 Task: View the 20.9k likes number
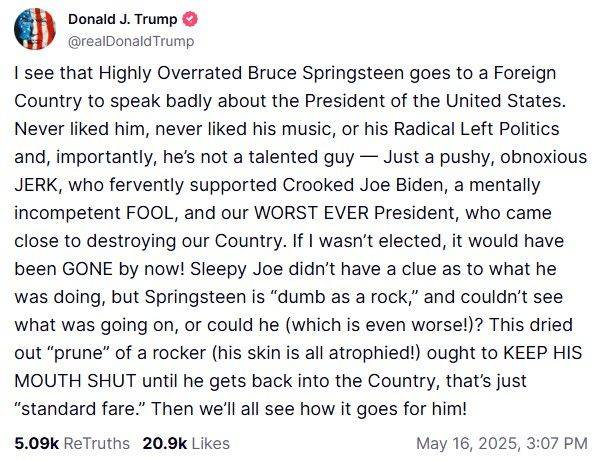point(165,443)
